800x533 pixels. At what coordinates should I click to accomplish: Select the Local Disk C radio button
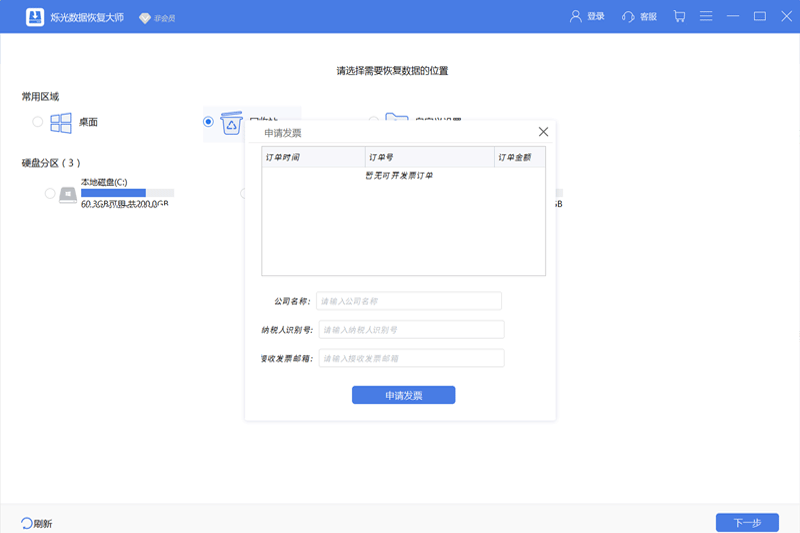[x=49, y=193]
